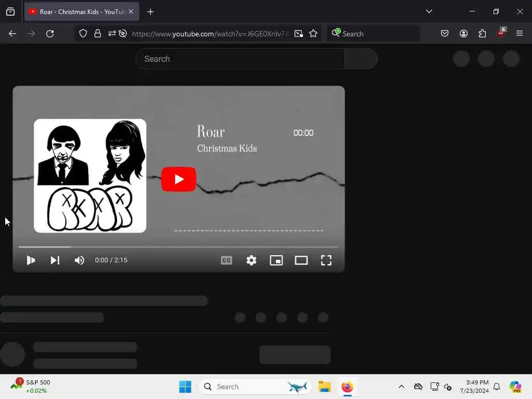532x399 pixels.
Task: Switch to theater mode
Action: click(301, 260)
